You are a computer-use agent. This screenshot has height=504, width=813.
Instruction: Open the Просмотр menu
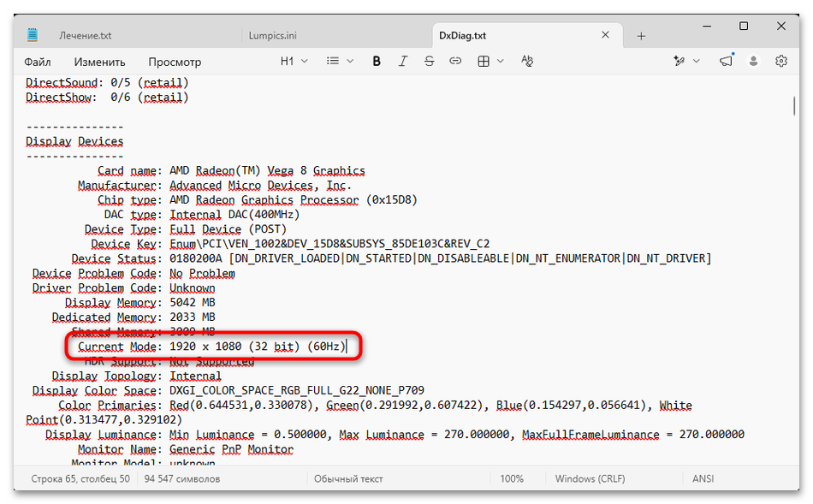coord(175,62)
